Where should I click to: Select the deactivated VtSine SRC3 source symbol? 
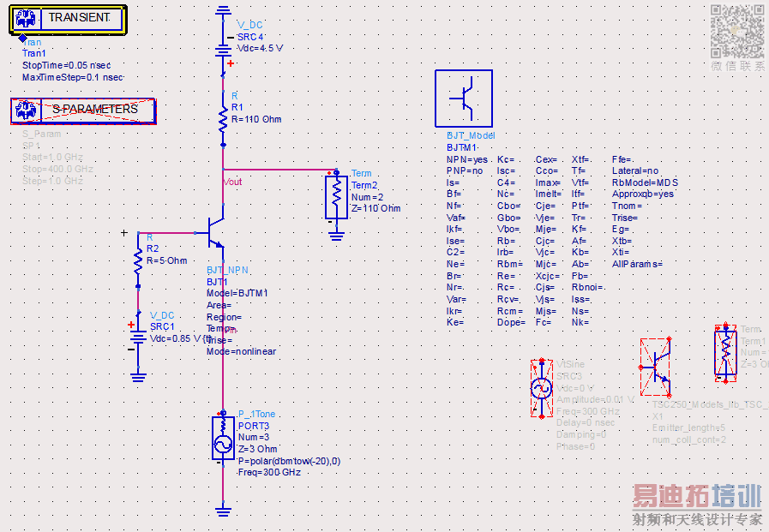[542, 388]
